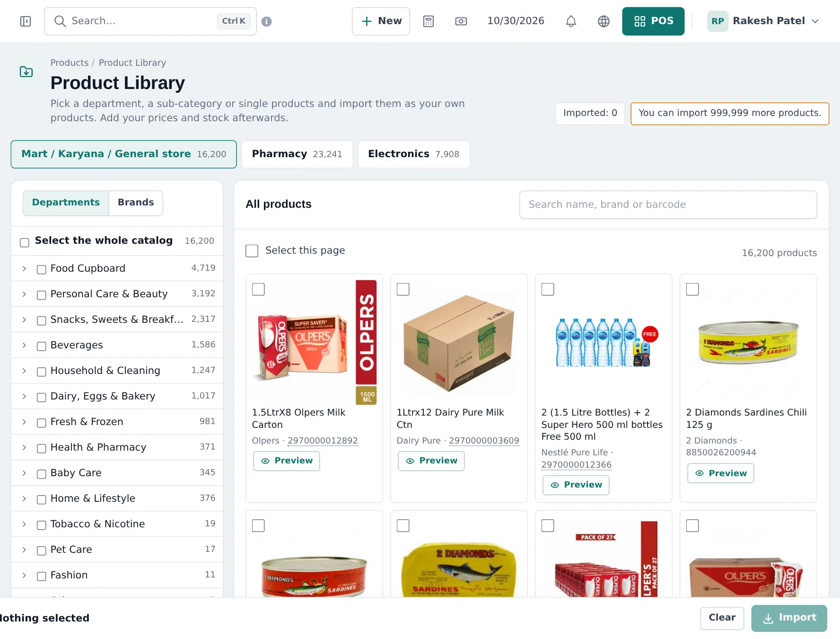Screen dimensions: 840x639
Task: Expand the Food Cupboard department
Action: pos(24,269)
